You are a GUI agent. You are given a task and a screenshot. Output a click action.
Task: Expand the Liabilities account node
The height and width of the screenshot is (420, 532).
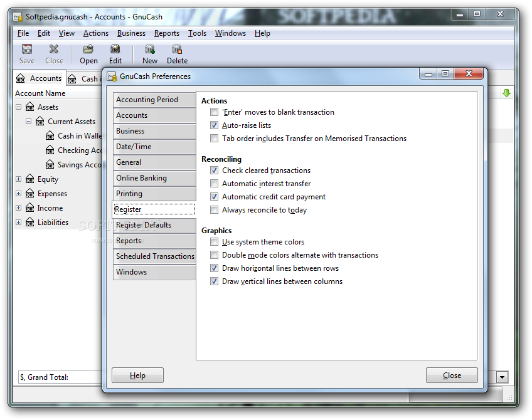pyautogui.click(x=19, y=222)
